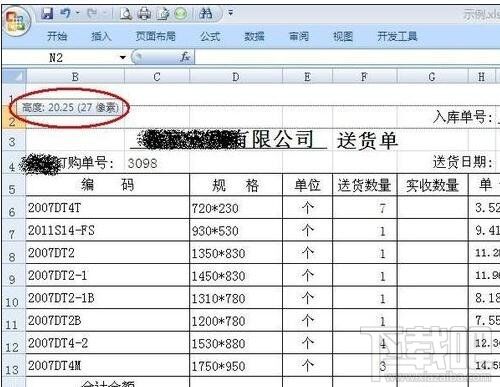The width and height of the screenshot is (500, 387).
Task: Click cell 1750*950
Action: tap(236, 365)
